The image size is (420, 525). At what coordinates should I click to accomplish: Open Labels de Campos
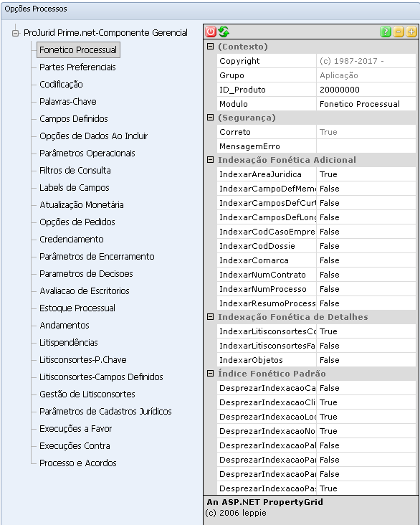(x=75, y=187)
